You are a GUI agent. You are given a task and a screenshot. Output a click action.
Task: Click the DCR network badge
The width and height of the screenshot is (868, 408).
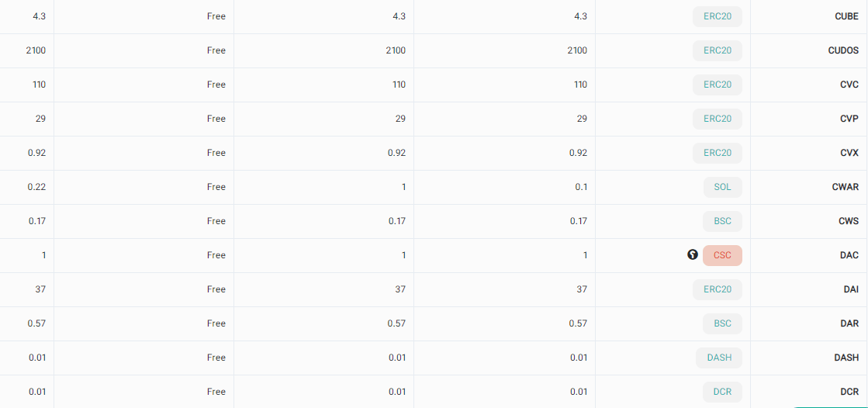pyautogui.click(x=723, y=392)
